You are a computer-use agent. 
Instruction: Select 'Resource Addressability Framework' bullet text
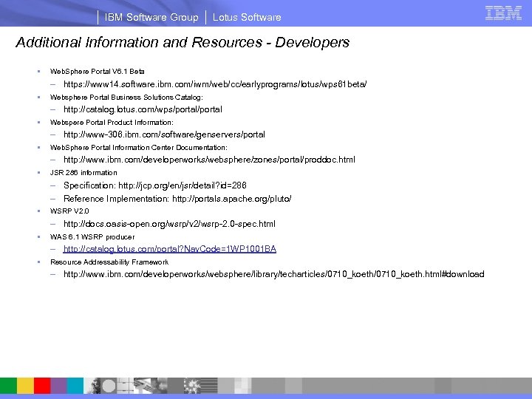click(x=109, y=262)
